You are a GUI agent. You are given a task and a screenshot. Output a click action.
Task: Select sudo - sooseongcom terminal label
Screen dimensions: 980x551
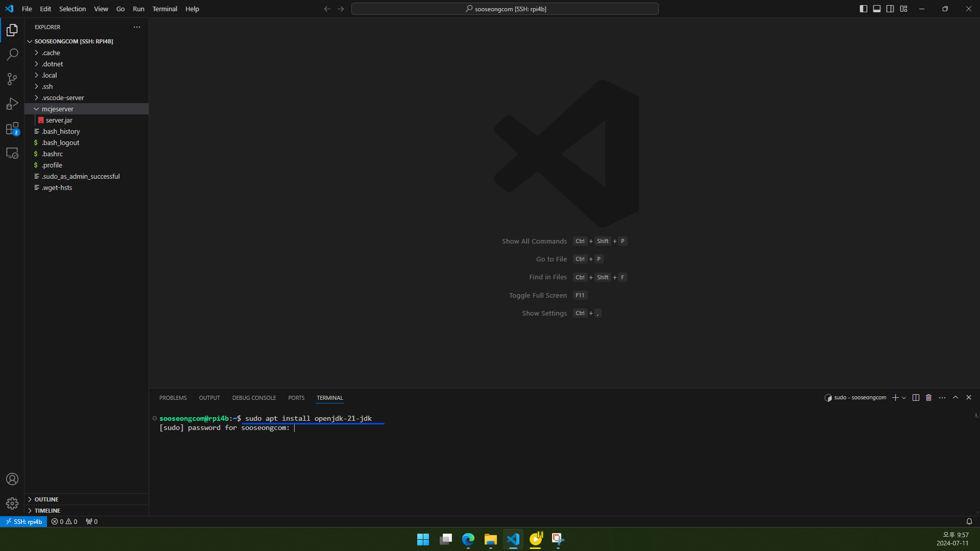(855, 397)
